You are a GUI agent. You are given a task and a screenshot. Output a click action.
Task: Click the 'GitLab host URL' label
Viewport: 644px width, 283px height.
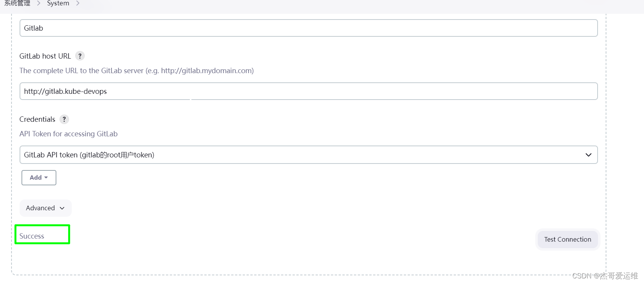point(45,56)
